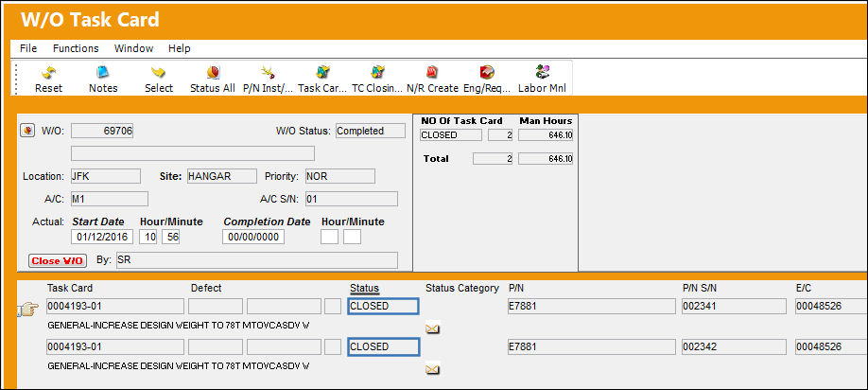Open the File menu

28,48
